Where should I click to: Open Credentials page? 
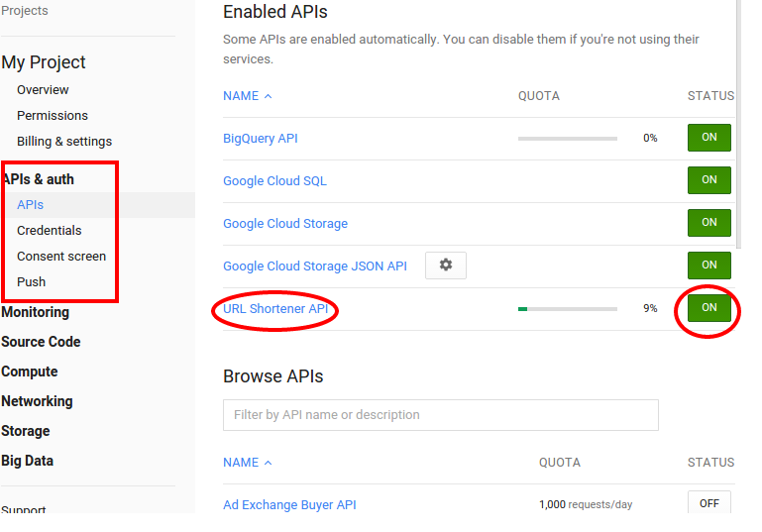coord(50,230)
